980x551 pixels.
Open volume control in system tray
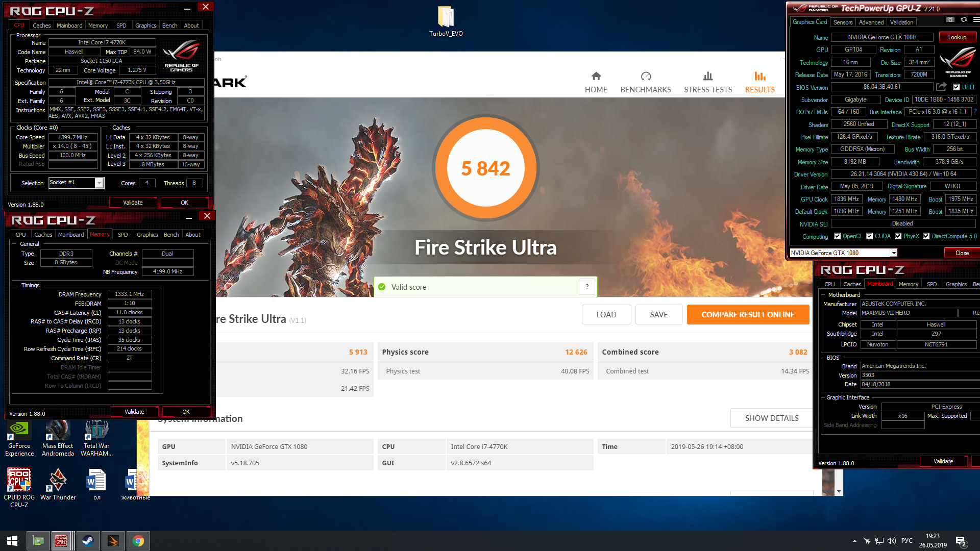892,541
